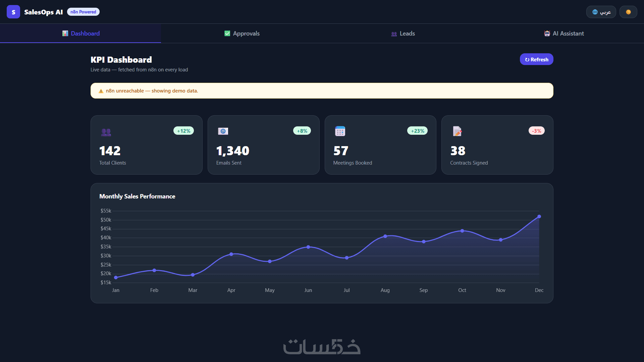Click the Emails Sent envelope icon
The height and width of the screenshot is (362, 644).
point(223,131)
